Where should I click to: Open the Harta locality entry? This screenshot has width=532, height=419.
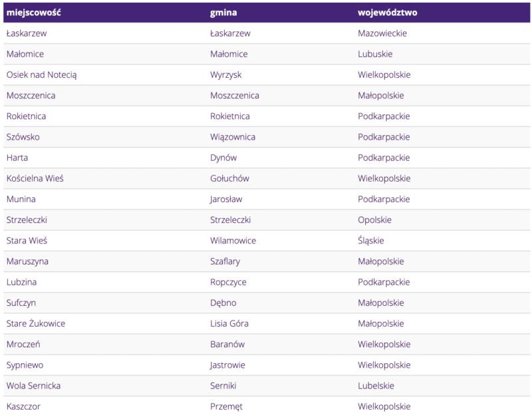pos(17,158)
